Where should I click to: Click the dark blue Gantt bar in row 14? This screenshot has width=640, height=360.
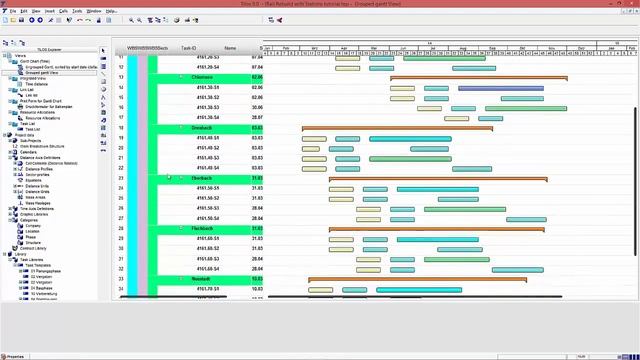[x=501, y=88]
